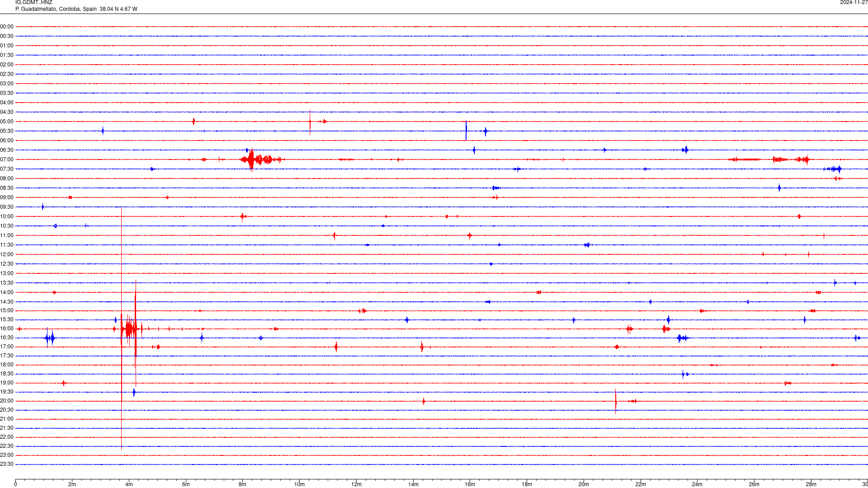This screenshot has height=488, width=868.
Task: Click the station location text Guadalmellato, Cordoba
Action: (x=50, y=9)
